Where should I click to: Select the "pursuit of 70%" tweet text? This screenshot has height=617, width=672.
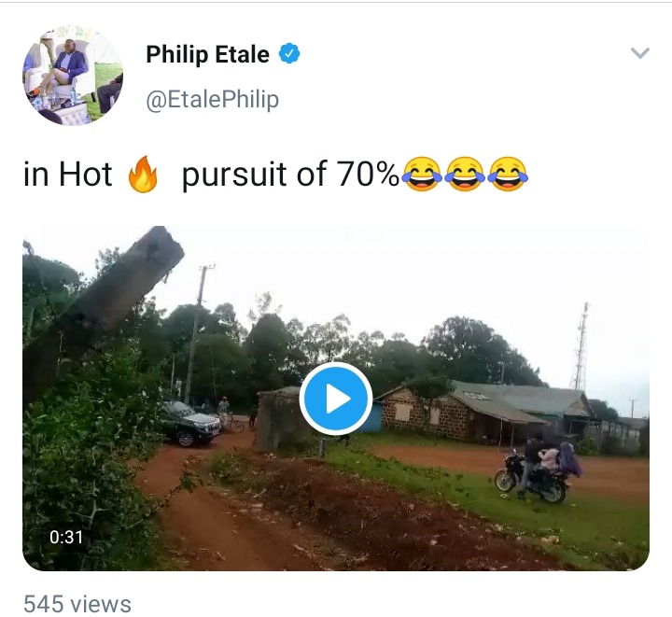[x=290, y=175]
